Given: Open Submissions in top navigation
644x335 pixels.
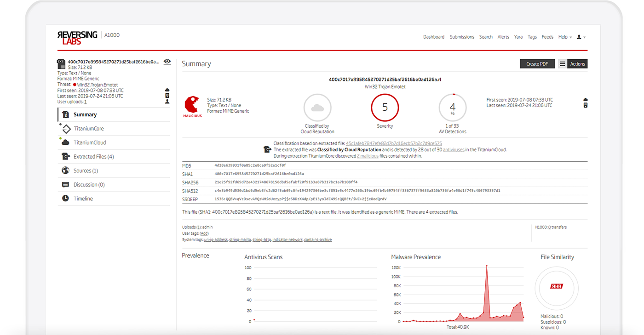Looking at the screenshot, I should point(462,37).
